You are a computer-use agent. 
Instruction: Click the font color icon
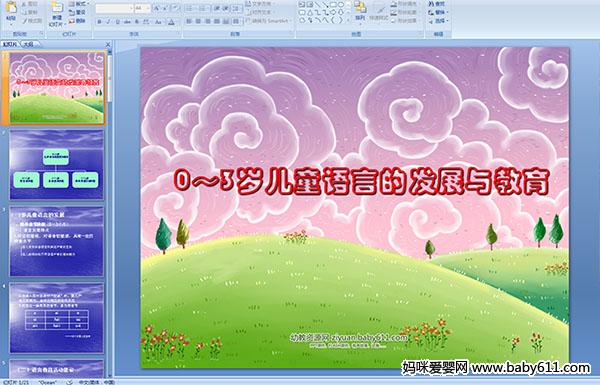click(171, 22)
